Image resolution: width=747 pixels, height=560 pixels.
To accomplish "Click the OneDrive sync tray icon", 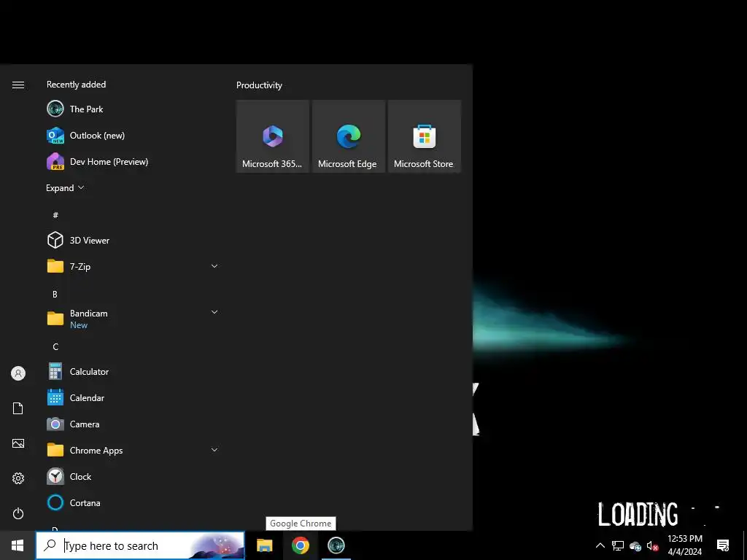I will click(635, 546).
